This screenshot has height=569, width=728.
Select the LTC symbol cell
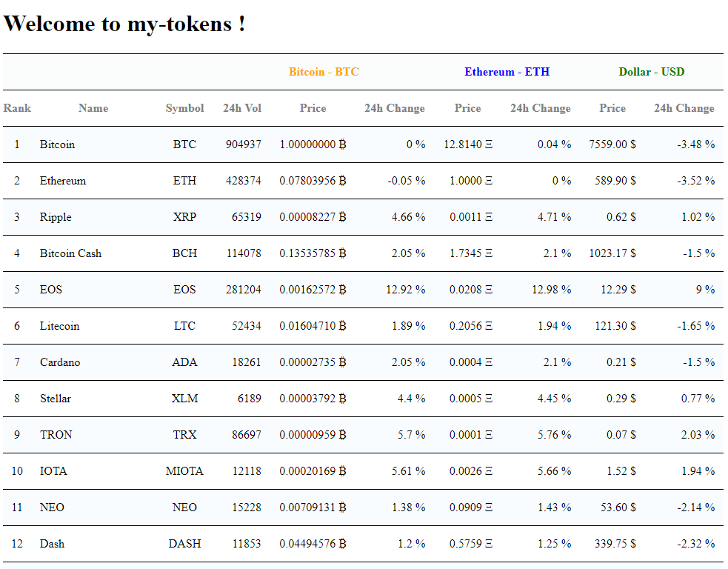click(x=185, y=325)
